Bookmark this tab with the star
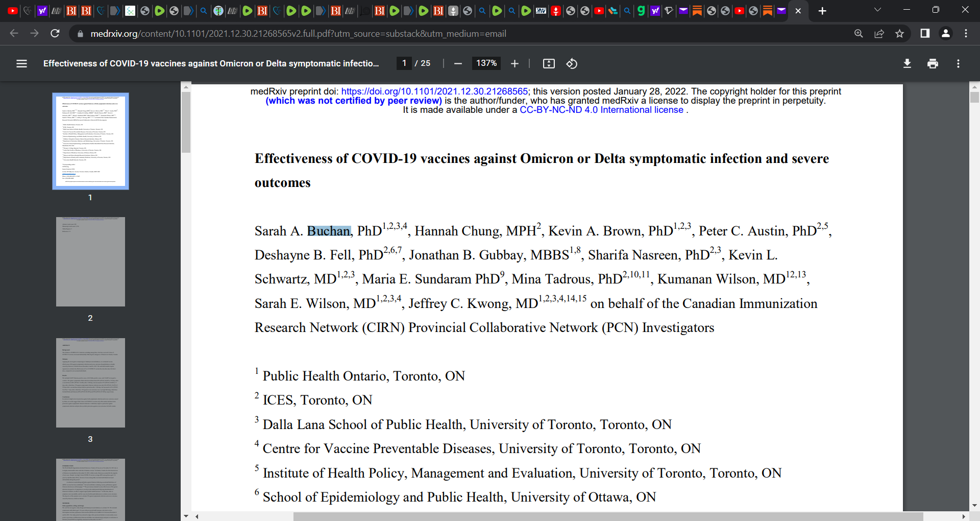980x521 pixels. point(899,33)
